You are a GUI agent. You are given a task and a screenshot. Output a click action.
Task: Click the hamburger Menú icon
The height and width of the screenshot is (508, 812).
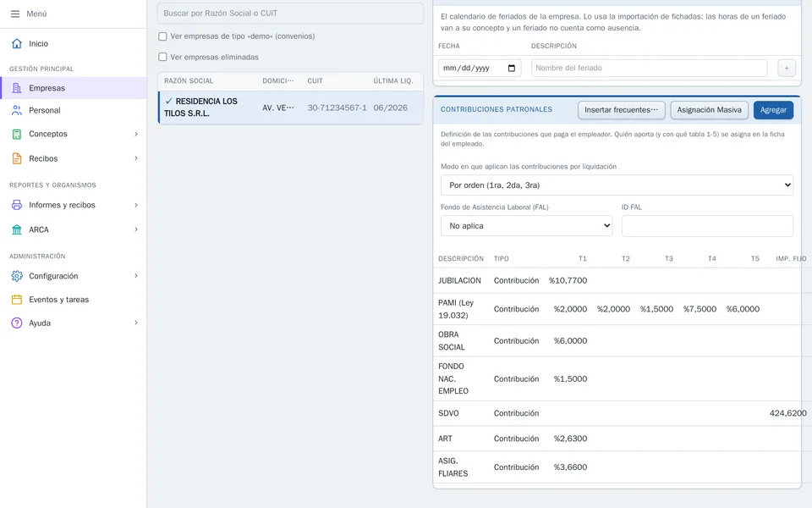coord(15,14)
